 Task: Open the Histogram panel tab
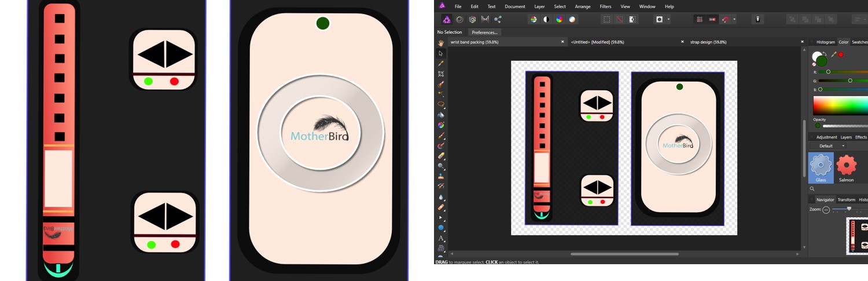825,42
